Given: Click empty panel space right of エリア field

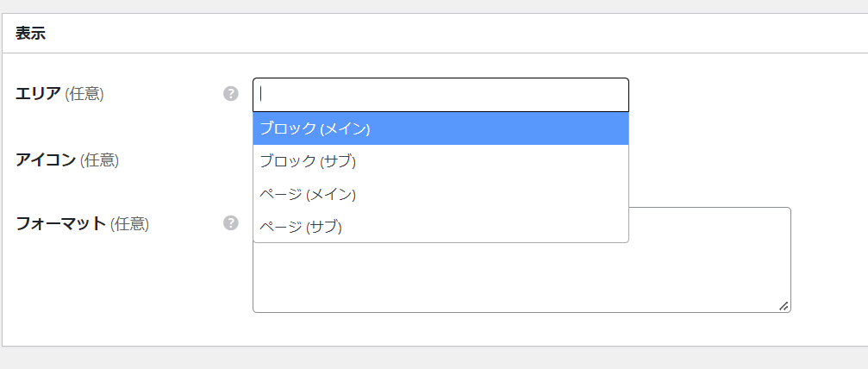Looking at the screenshot, I should [741, 95].
